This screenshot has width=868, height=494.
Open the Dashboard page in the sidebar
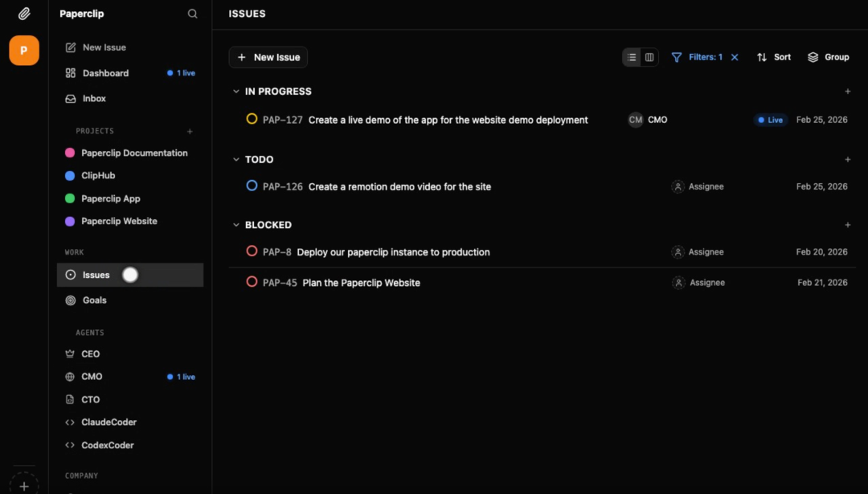(x=105, y=73)
